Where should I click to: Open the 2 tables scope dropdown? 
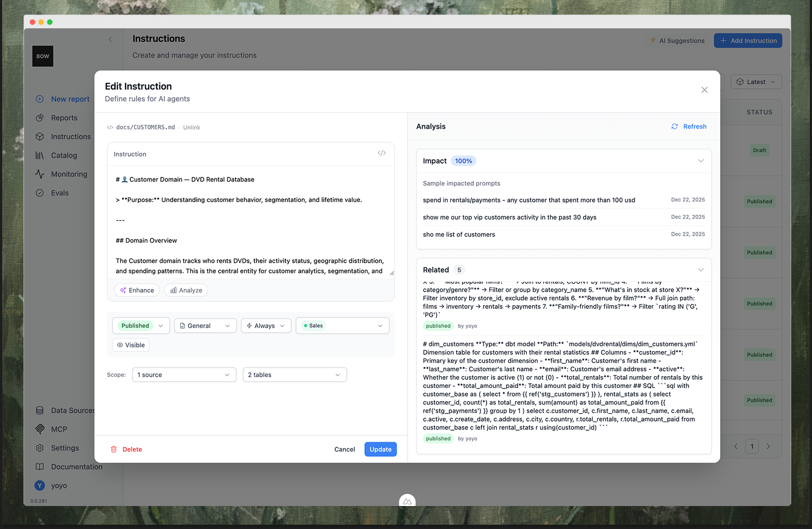click(295, 375)
